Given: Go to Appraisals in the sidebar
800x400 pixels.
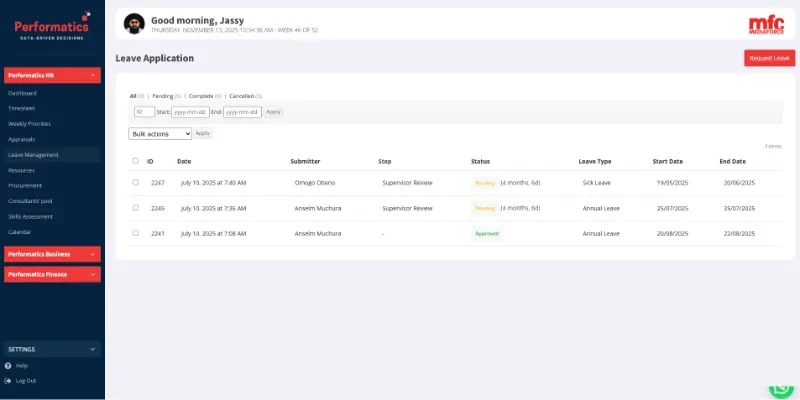Looking at the screenshot, I should (x=21, y=139).
